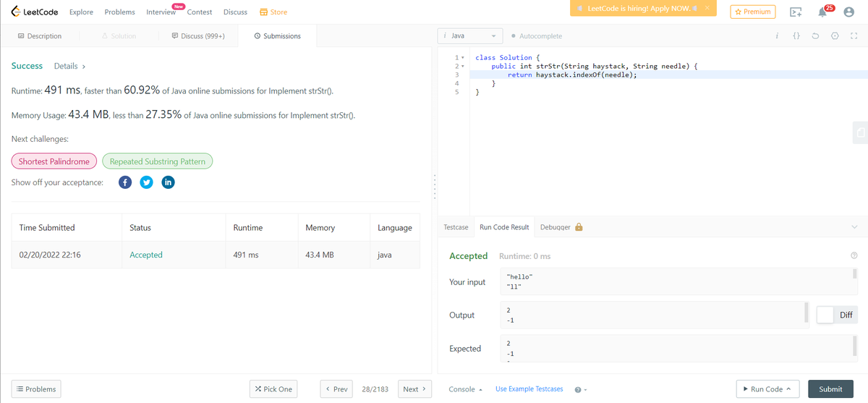Screen dimensions: 868x403
Task: Click the 02/20/2022 22:16 submission time
Action: pos(50,255)
